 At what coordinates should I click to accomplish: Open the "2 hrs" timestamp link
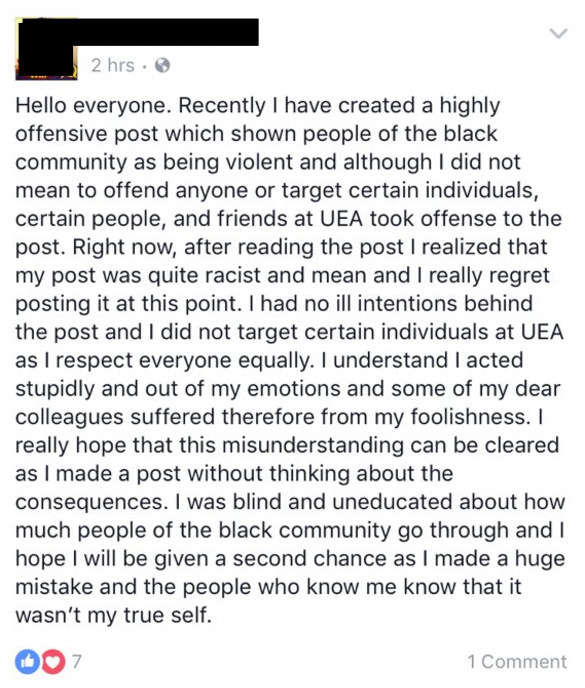coord(112,65)
